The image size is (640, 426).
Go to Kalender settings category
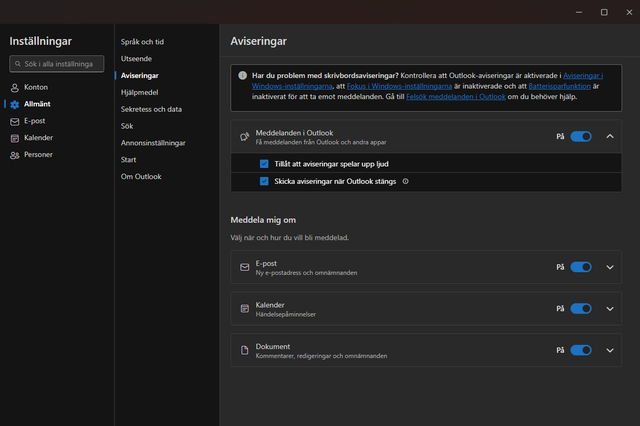click(38, 138)
